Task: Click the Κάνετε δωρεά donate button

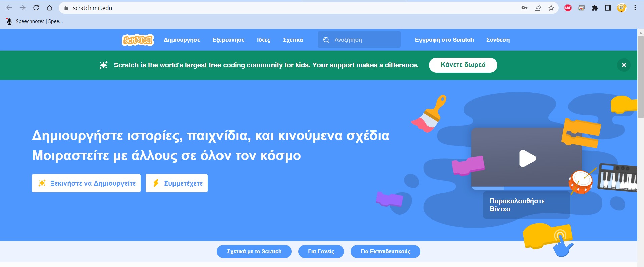Action: click(x=463, y=65)
